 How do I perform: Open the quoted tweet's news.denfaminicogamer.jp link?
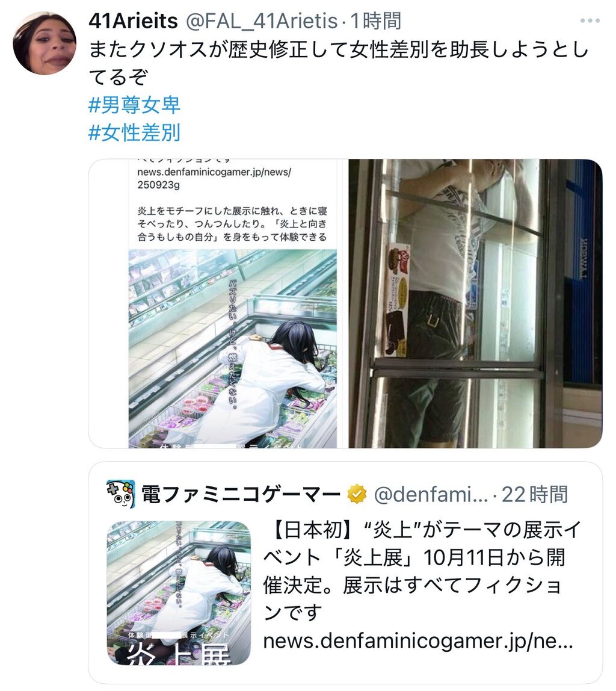click(418, 641)
